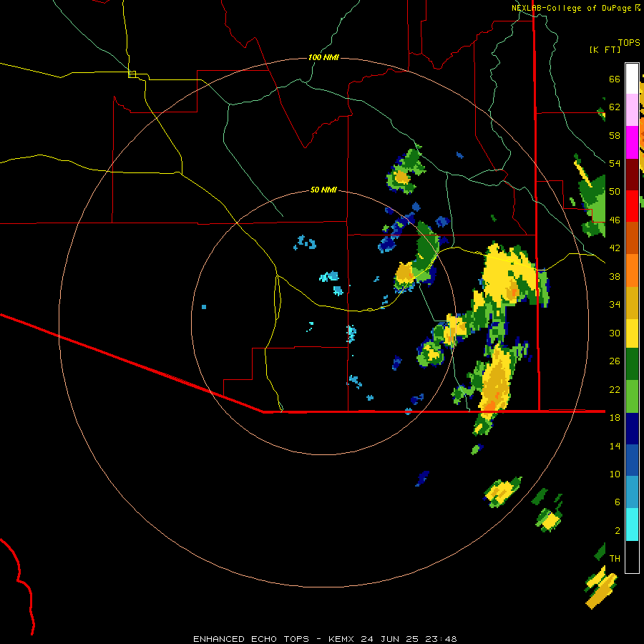Screen dimensions: 644x644
Task: Click the 50 legend value on the scale
Action: (615, 192)
